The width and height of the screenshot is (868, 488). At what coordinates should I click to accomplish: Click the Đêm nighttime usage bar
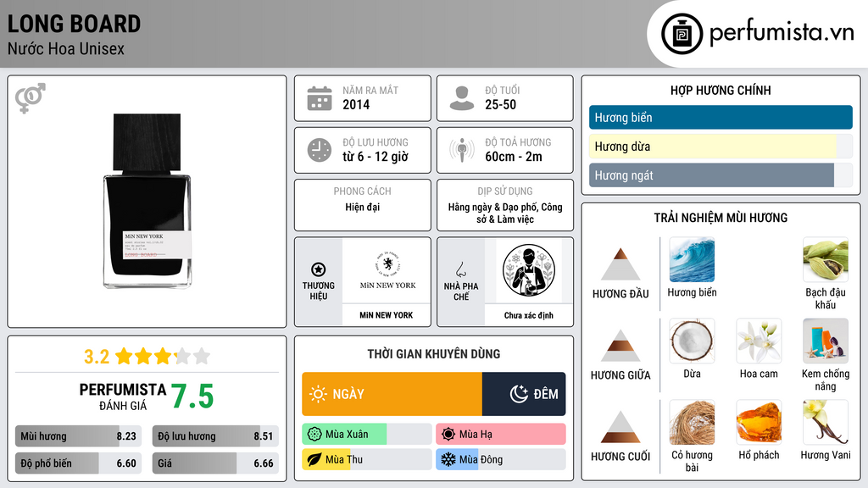pos(524,394)
